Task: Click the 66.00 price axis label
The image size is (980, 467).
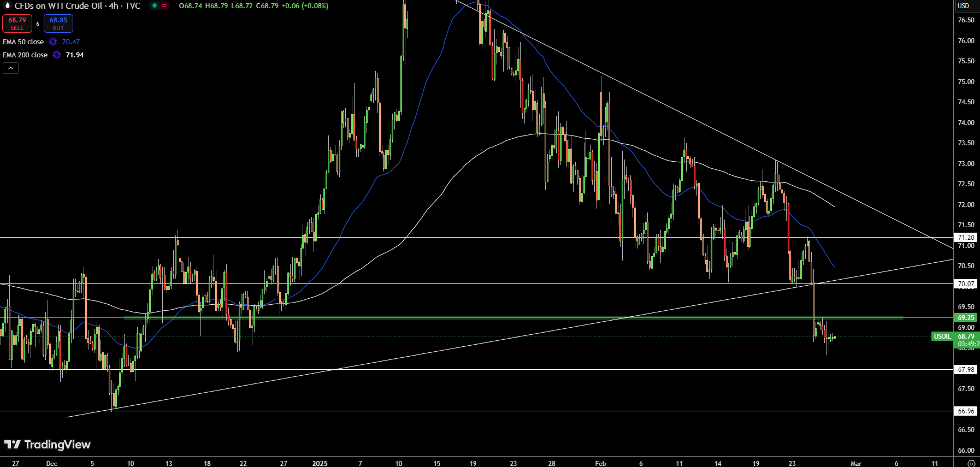Action: (966, 450)
